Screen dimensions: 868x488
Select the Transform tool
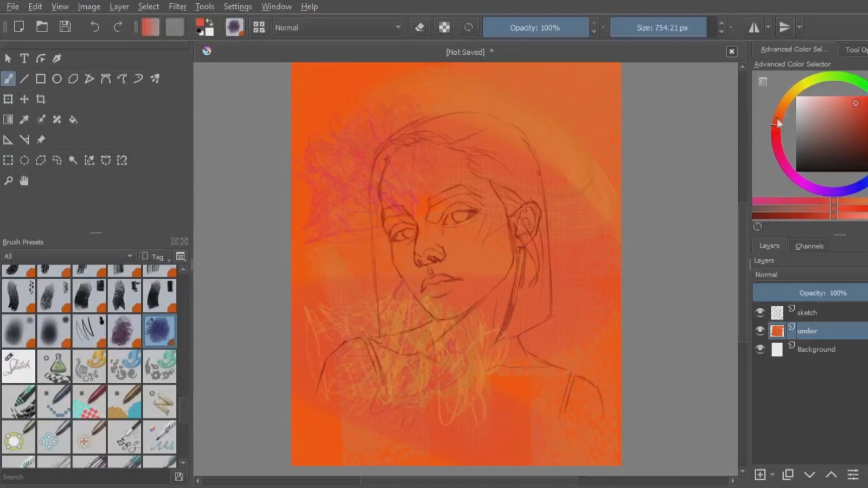coord(8,99)
